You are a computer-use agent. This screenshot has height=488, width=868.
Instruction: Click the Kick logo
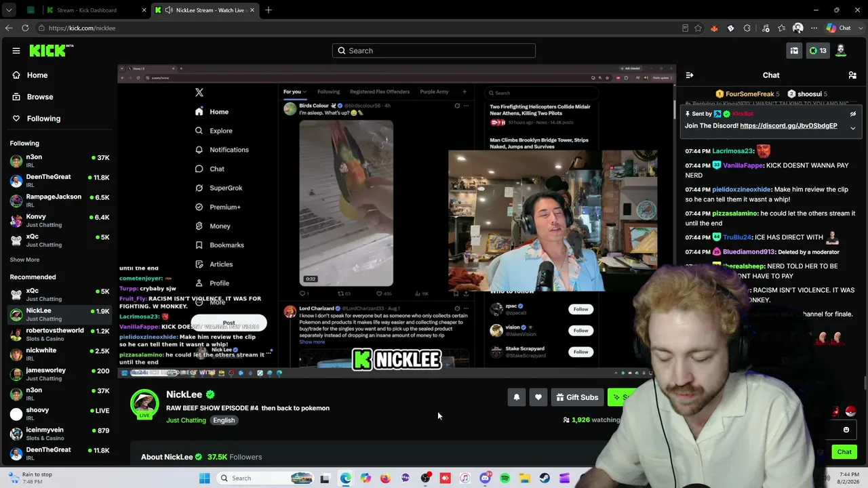click(x=52, y=50)
